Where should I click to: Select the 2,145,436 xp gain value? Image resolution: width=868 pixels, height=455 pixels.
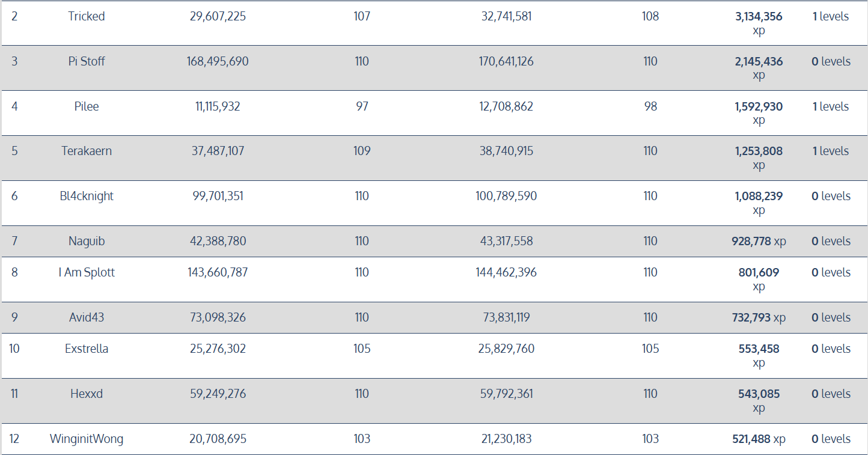point(759,68)
